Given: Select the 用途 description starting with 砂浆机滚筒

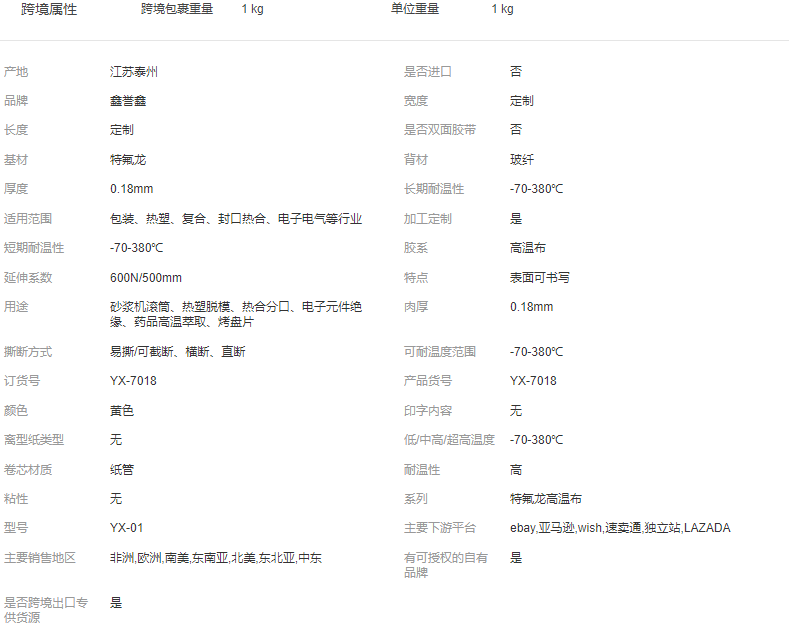Looking at the screenshot, I should tap(236, 314).
